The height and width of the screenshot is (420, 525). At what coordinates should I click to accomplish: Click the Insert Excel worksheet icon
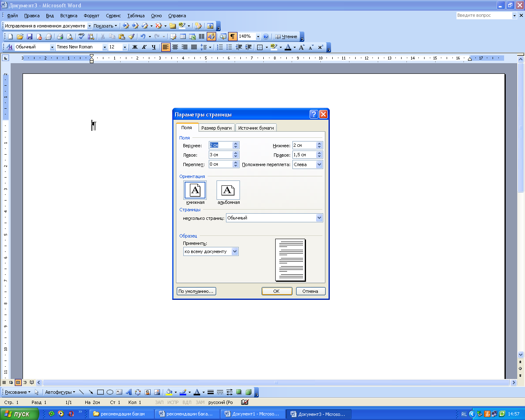point(192,37)
